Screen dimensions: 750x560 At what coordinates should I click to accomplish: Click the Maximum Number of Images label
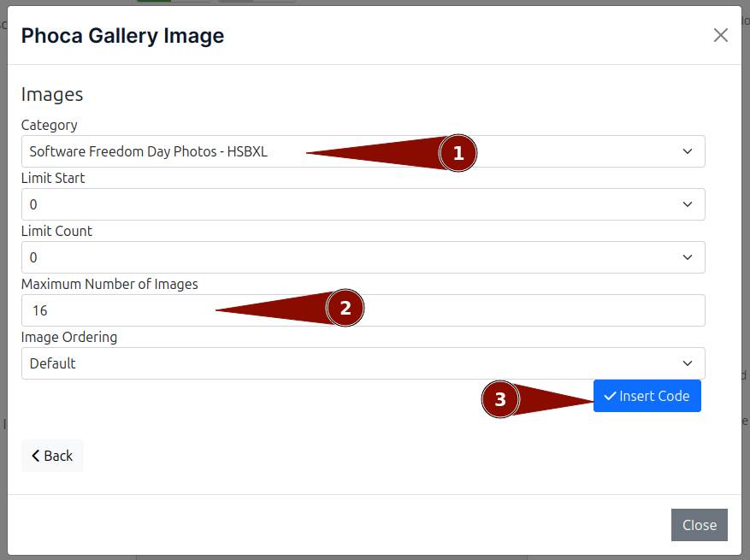pos(109,284)
